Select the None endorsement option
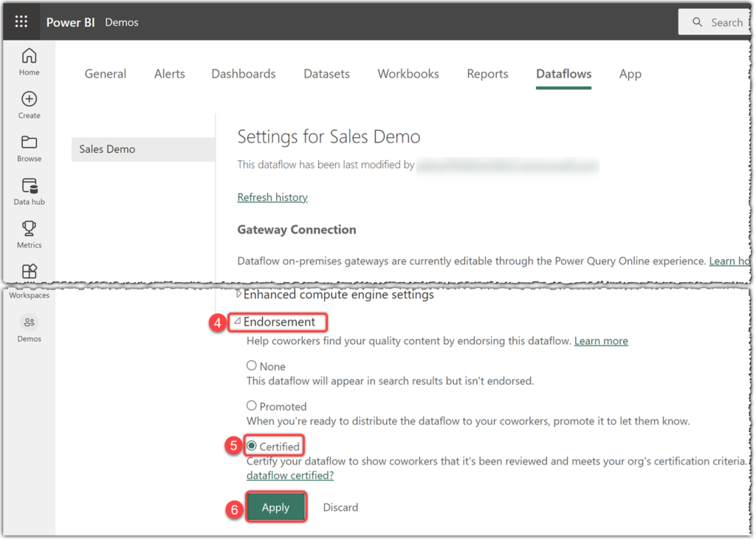 pos(252,366)
